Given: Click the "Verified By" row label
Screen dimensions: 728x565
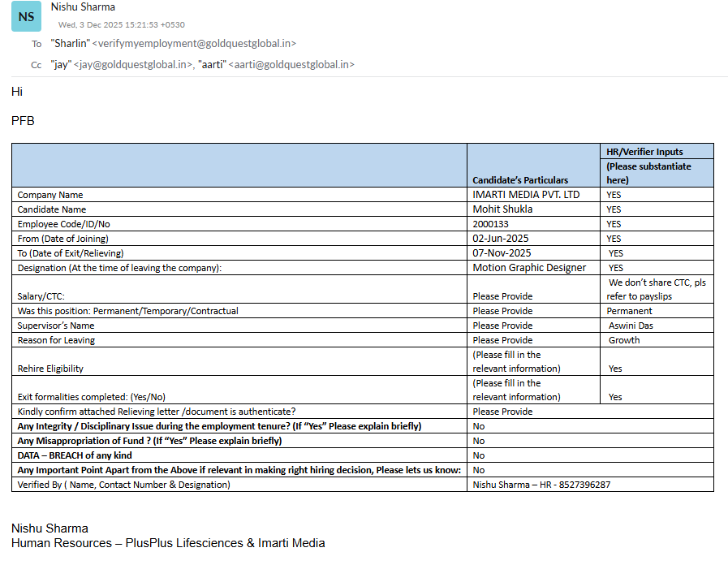Looking at the screenshot, I should tap(123, 485).
